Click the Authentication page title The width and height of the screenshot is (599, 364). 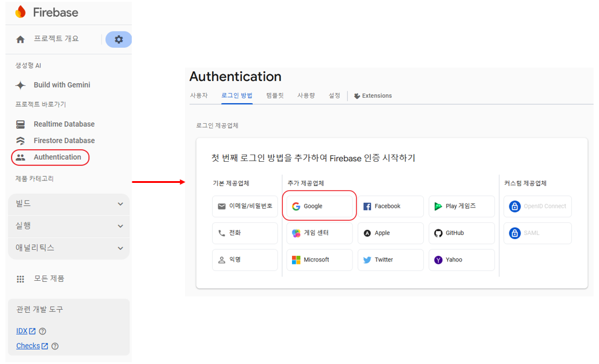coord(235,77)
